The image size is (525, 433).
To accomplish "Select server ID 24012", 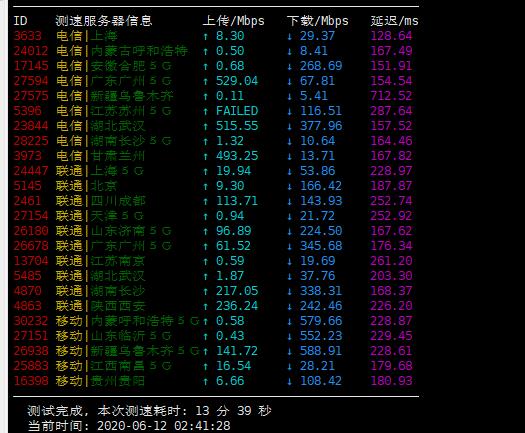I will click(31, 51).
